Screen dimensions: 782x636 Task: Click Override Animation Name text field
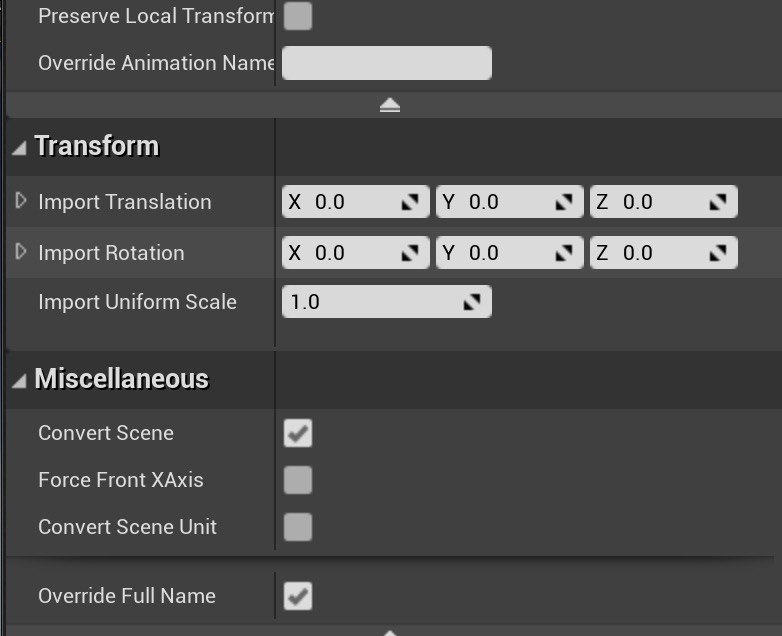(387, 63)
